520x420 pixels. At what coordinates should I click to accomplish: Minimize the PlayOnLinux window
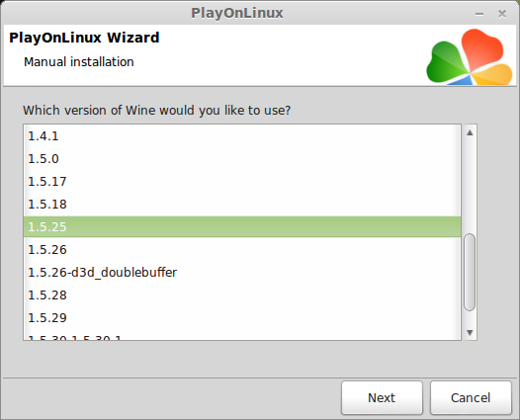pos(479,14)
